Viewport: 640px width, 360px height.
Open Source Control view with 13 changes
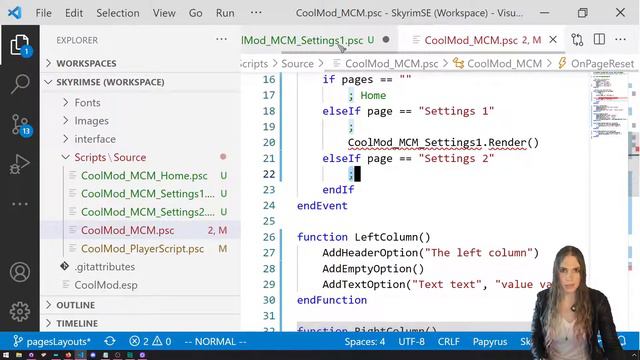(20, 124)
